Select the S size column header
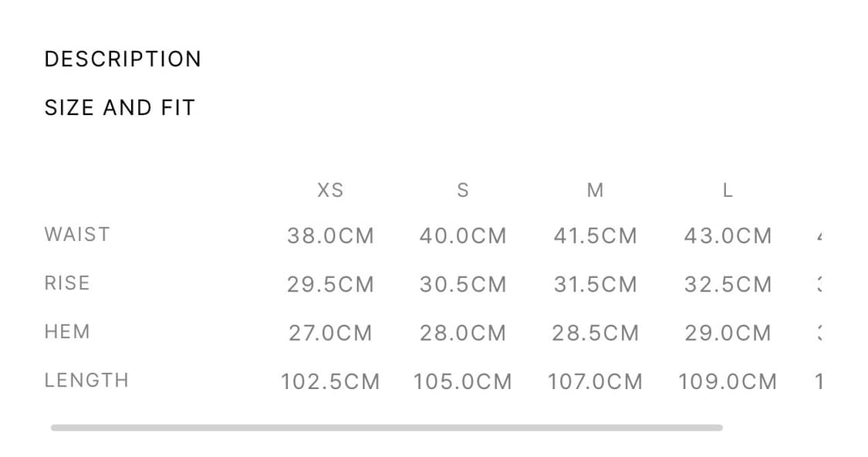868x457 pixels. pos(463,190)
